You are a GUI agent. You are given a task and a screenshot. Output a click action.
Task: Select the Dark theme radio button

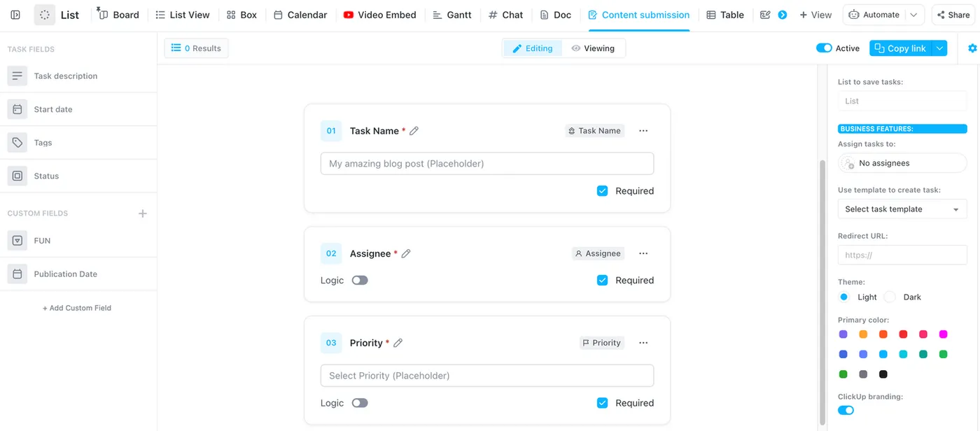890,297
